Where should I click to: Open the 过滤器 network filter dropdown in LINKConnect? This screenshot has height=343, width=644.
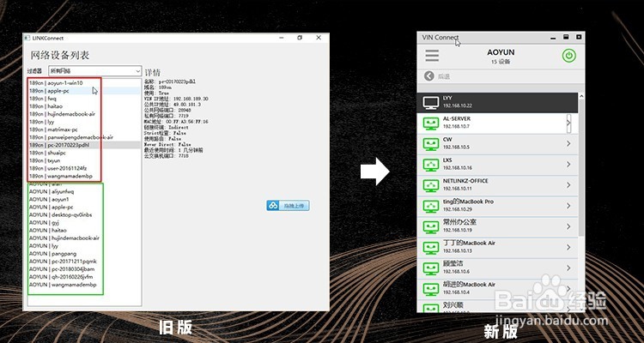(94, 71)
